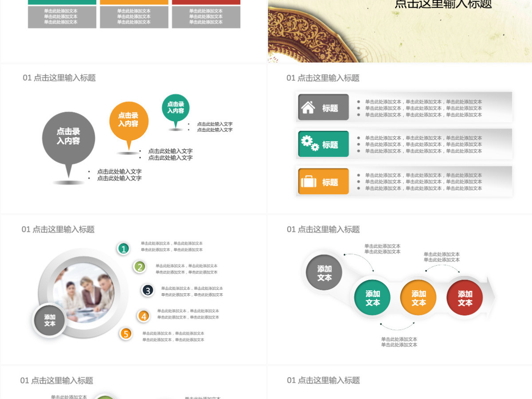The height and width of the screenshot is (399, 532).
Task: Select the green number 1 circle badge
Action: point(124,249)
